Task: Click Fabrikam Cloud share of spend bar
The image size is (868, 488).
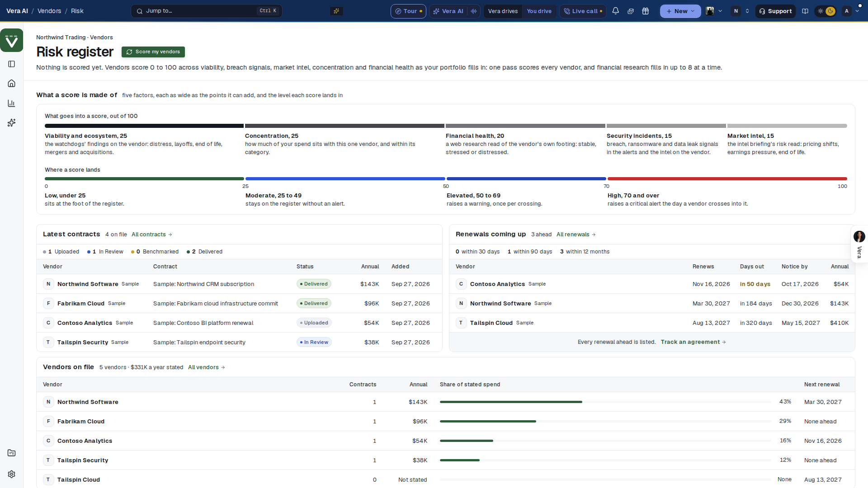Action: coord(605,421)
